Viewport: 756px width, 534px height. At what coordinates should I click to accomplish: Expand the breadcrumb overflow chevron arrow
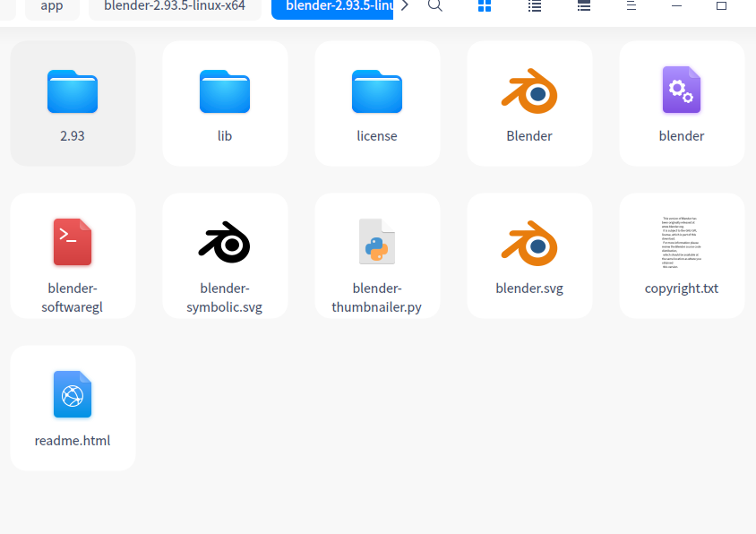click(405, 5)
